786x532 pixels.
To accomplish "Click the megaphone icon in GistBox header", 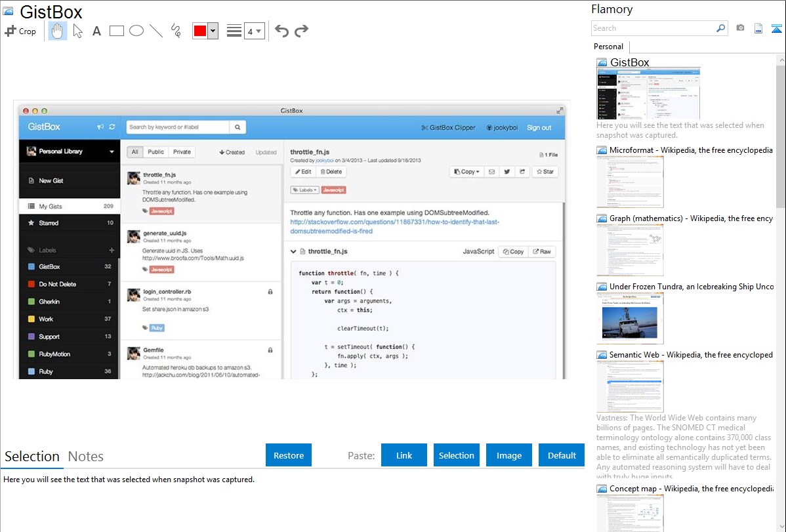I will (x=100, y=127).
